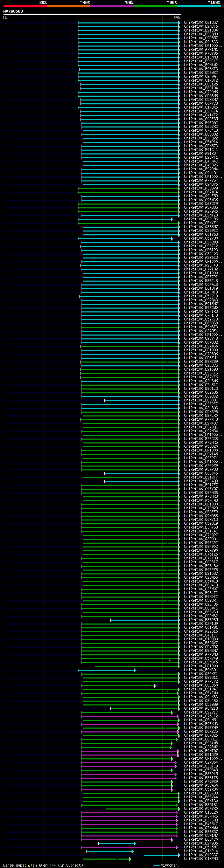Select the UniRef100_A9TKG4 label
224x868 pixels.
(201, 153)
